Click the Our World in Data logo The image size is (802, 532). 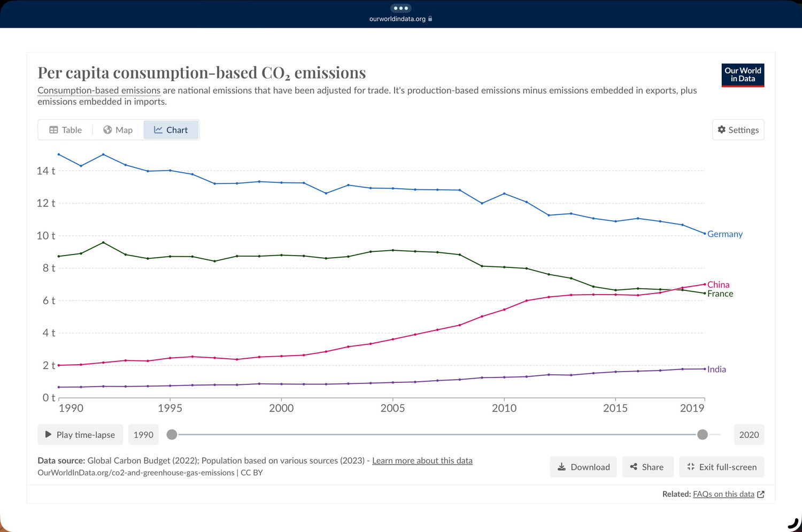tap(743, 75)
